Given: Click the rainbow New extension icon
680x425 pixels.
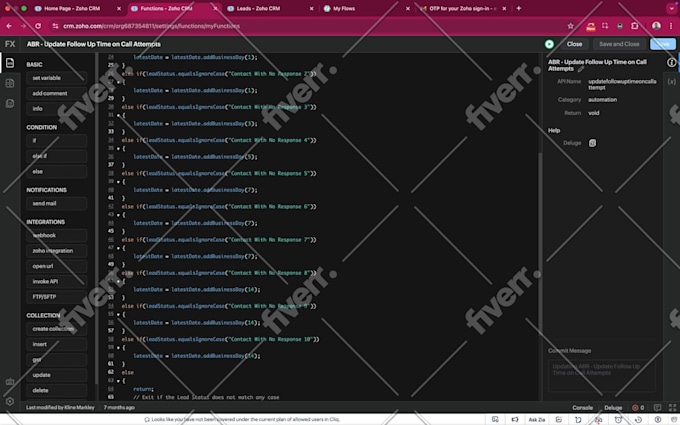Looking at the screenshot, I should click(591, 26).
